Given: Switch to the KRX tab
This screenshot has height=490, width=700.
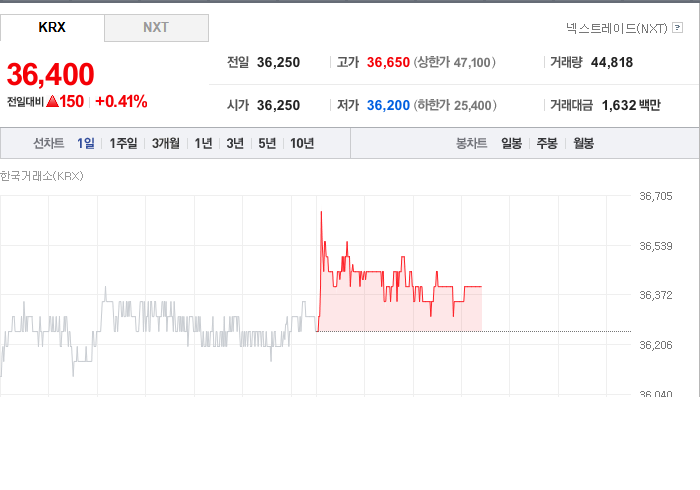Looking at the screenshot, I should [52, 28].
